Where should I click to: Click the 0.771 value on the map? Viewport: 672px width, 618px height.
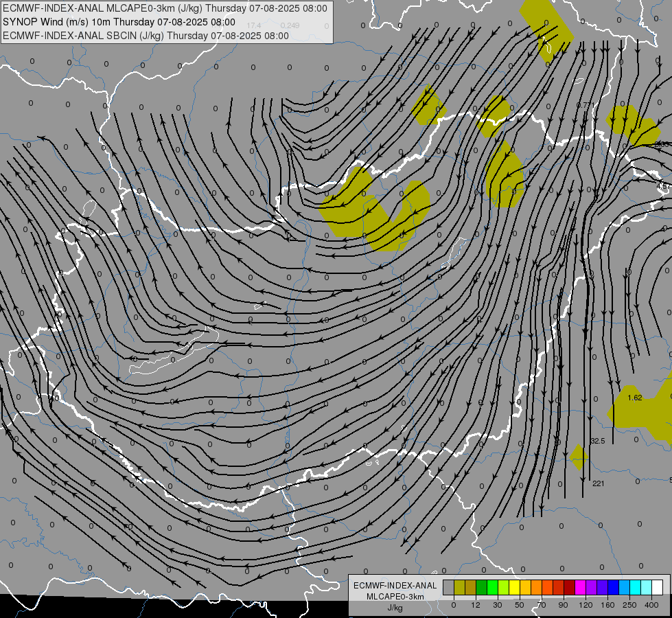click(586, 105)
